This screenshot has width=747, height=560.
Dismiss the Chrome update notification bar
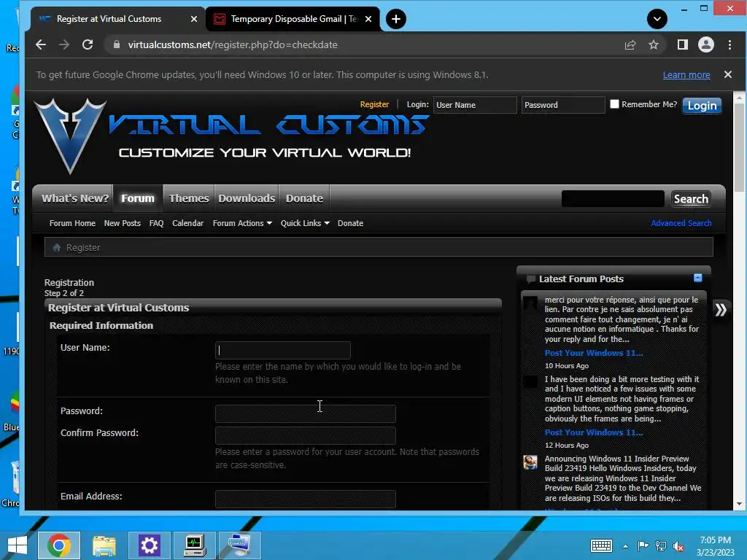[x=728, y=74]
